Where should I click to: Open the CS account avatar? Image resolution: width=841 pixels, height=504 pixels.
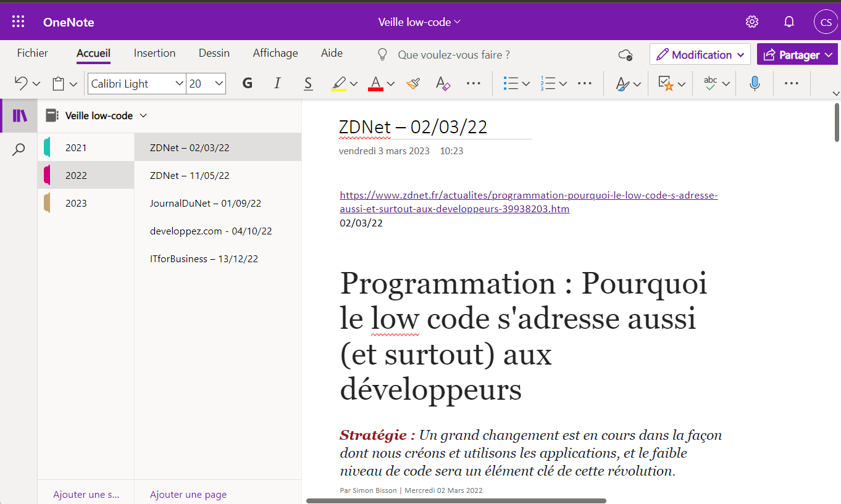click(x=826, y=23)
